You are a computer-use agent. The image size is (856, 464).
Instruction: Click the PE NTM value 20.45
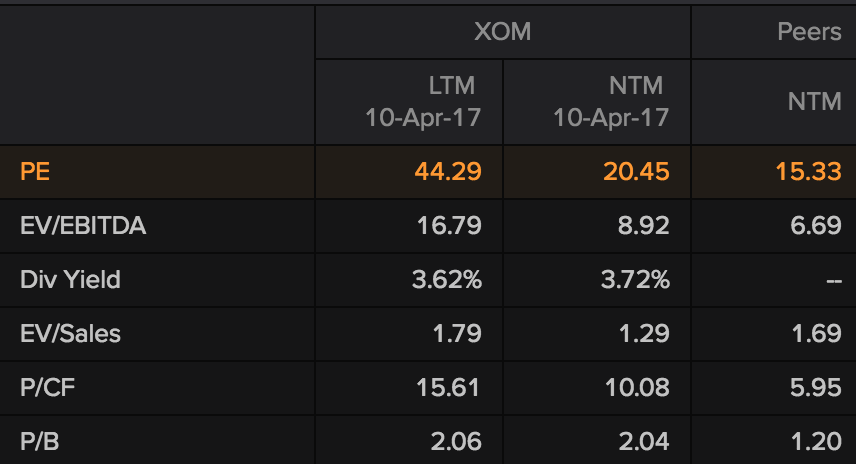coord(636,172)
